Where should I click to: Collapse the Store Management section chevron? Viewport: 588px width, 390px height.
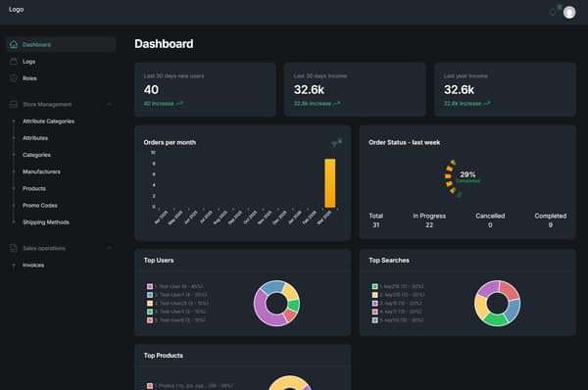(109, 104)
